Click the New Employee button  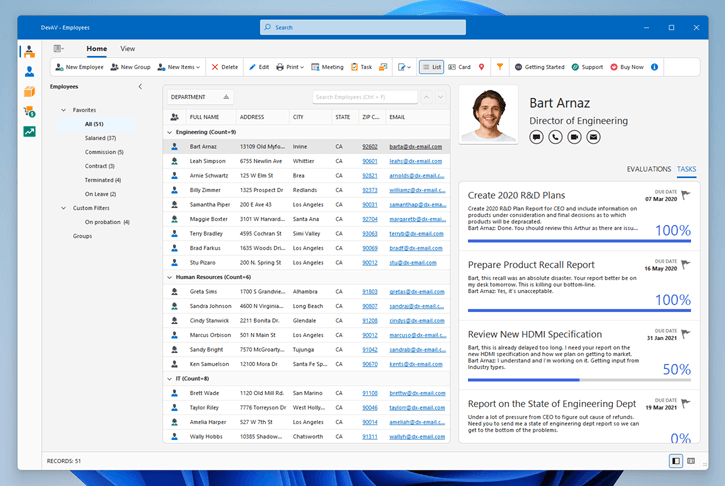80,67
